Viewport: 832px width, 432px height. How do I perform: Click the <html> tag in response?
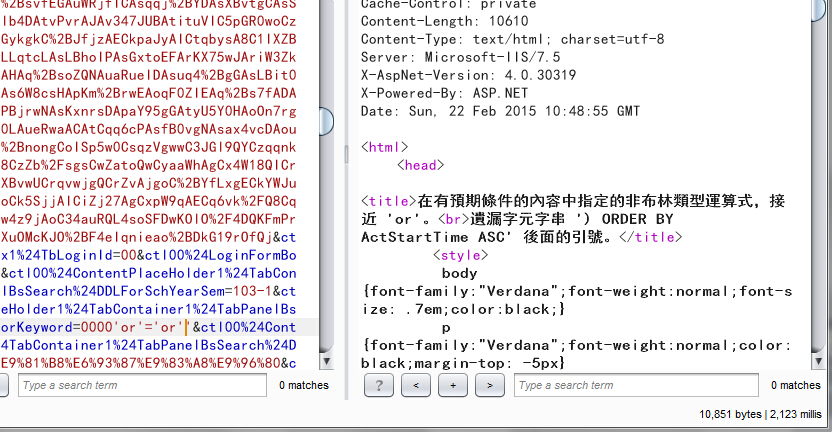point(385,147)
